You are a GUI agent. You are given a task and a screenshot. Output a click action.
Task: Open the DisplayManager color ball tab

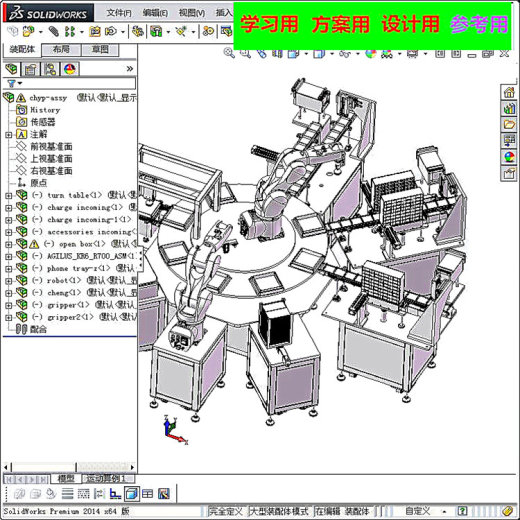click(x=69, y=69)
